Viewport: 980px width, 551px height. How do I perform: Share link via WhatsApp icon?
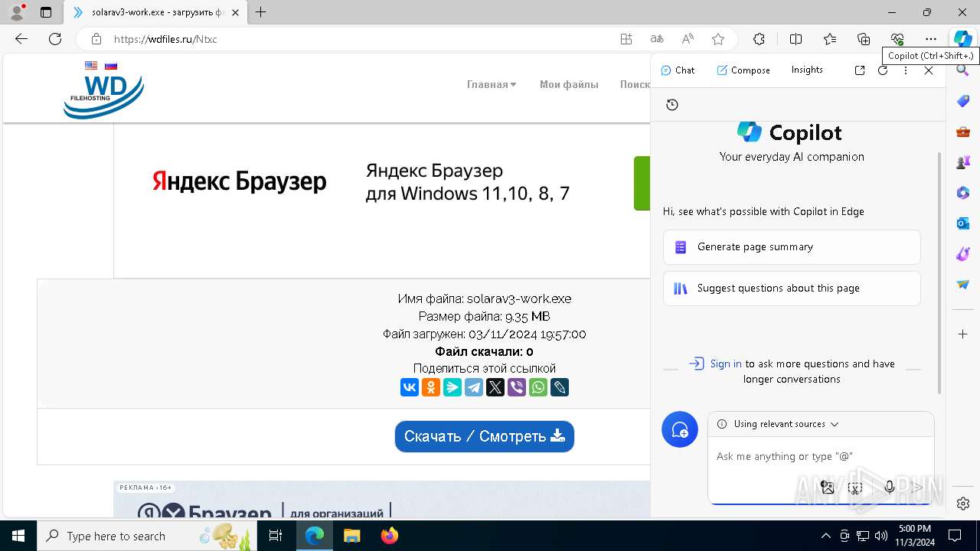(x=538, y=387)
